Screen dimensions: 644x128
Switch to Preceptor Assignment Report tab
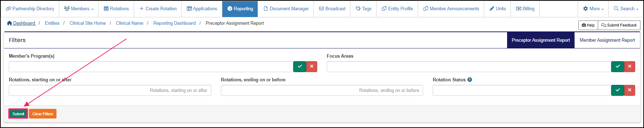pyautogui.click(x=541, y=40)
